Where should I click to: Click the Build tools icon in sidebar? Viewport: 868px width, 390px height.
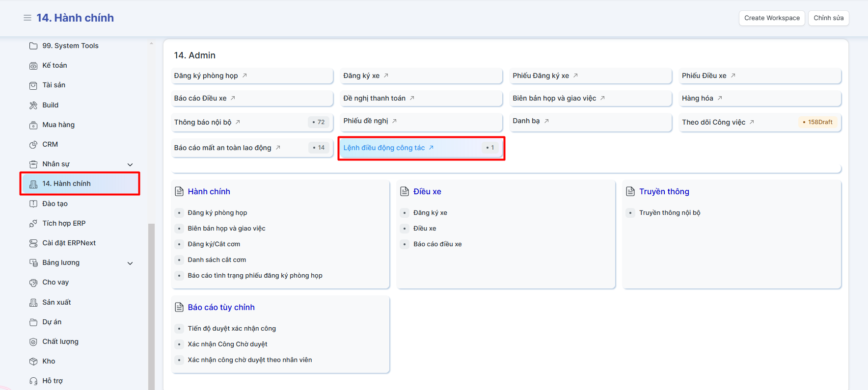tap(33, 105)
